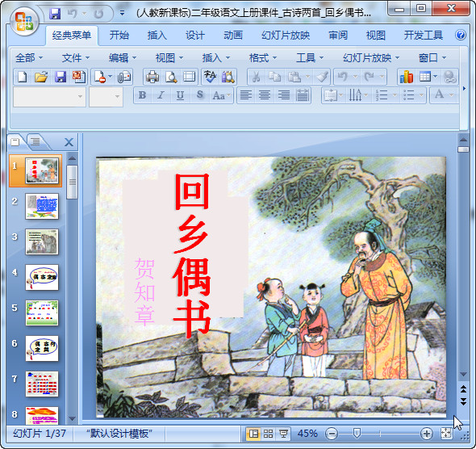Create a new blank presentation
This screenshot has width=476, height=449.
22,77
